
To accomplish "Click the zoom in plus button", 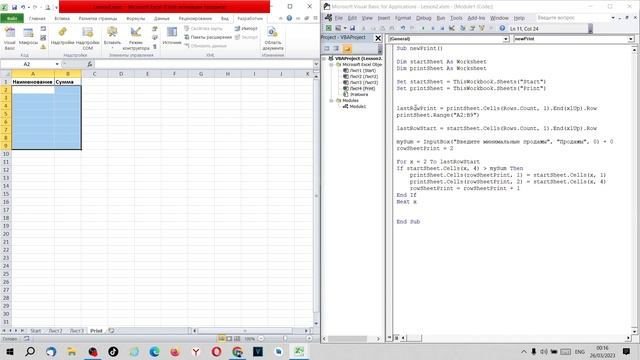I will tap(309, 338).
